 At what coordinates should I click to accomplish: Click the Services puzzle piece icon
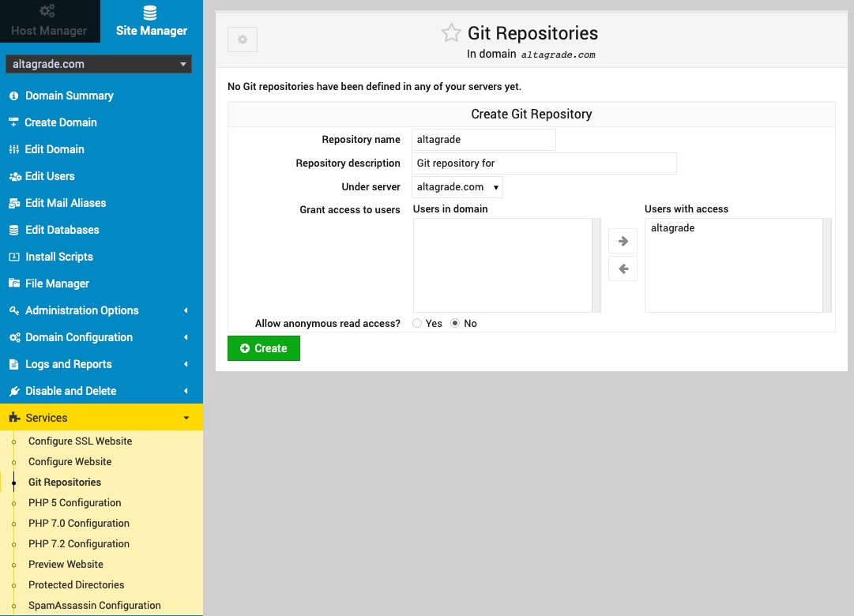coord(15,418)
